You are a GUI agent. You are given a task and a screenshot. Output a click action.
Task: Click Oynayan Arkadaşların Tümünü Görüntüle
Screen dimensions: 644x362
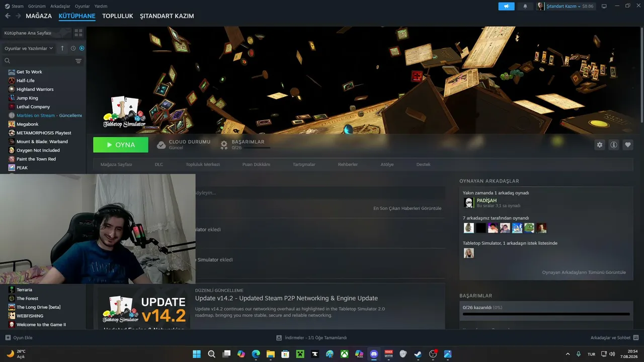coord(584,273)
